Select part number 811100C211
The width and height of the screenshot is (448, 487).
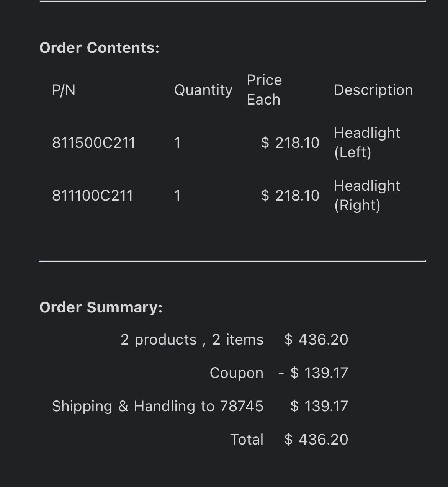click(x=93, y=196)
